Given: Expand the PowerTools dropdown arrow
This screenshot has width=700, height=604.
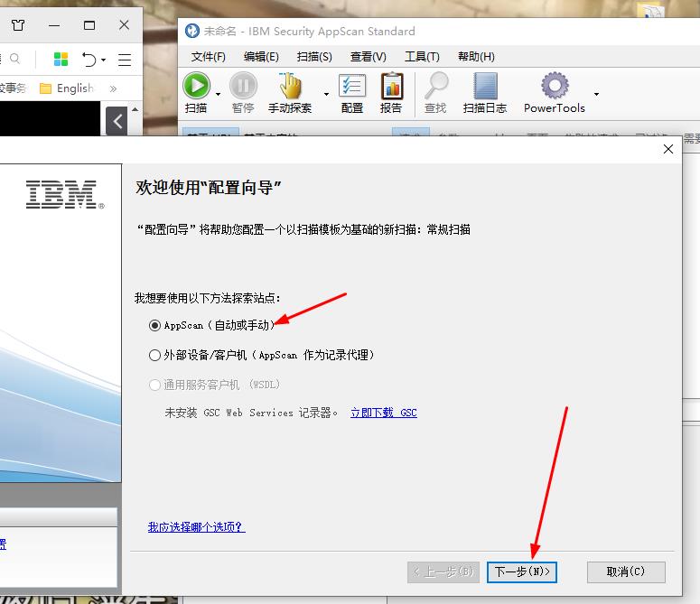Looking at the screenshot, I should (596, 94).
